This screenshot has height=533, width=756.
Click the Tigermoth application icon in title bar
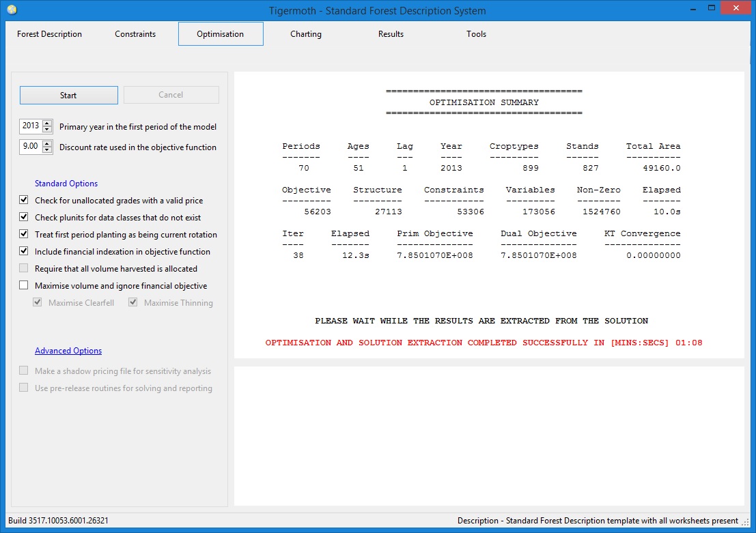(12, 10)
